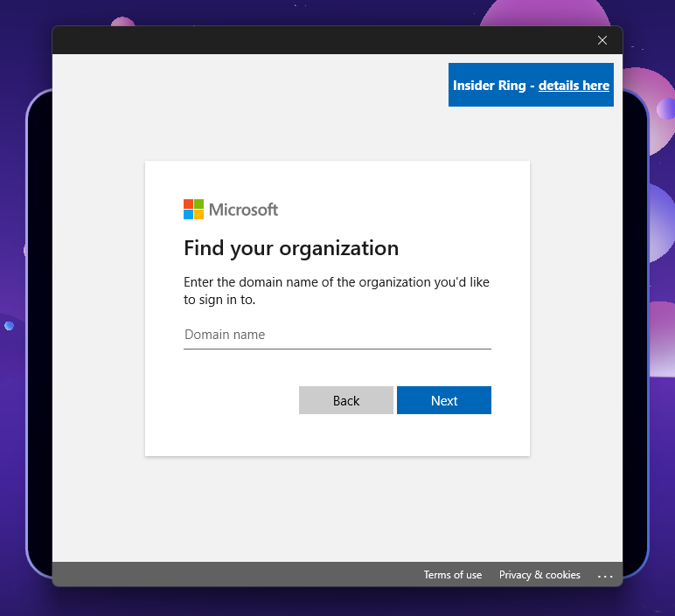The height and width of the screenshot is (616, 675).
Task: Click the 'Find your organization' heading
Action: pos(290,248)
